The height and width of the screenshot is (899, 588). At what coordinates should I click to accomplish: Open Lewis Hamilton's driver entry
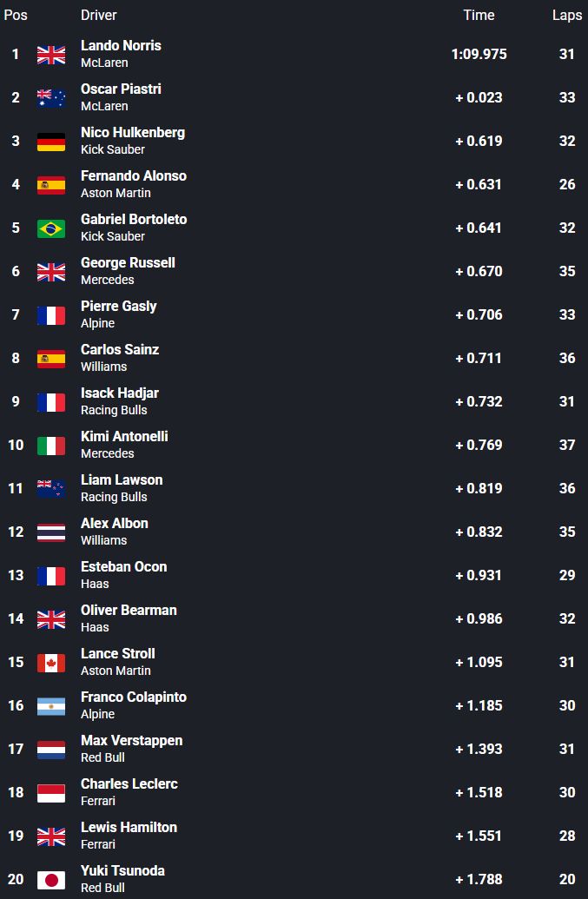(129, 827)
